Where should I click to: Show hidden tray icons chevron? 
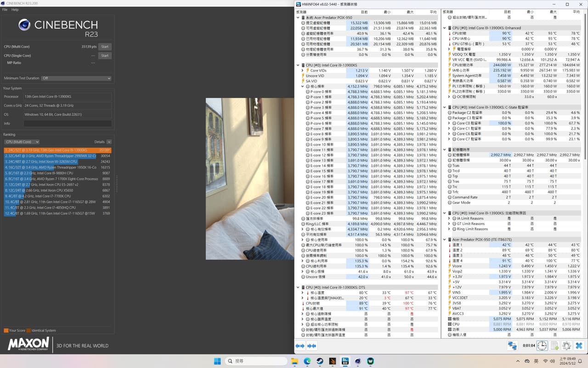pos(518,361)
